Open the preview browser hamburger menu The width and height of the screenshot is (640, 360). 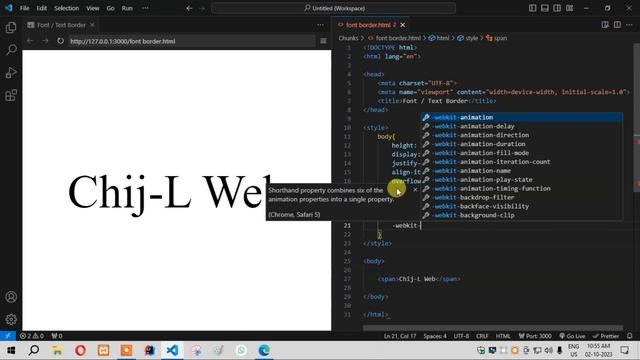pos(323,41)
